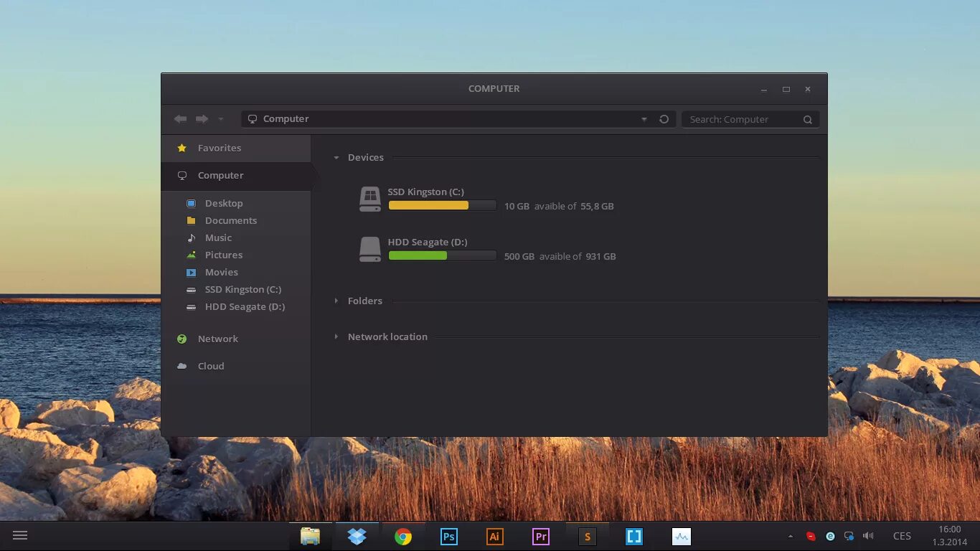The width and height of the screenshot is (980, 551).
Task: Click the speaker icon in the system tray
Action: (x=868, y=536)
